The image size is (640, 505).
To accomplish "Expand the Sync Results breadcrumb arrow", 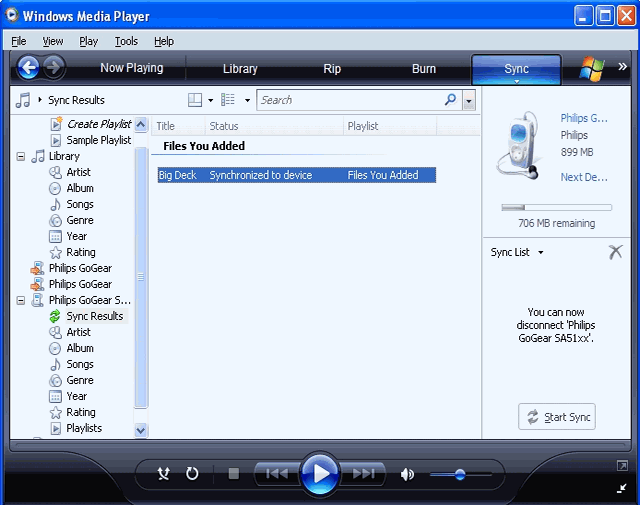I will (40, 99).
